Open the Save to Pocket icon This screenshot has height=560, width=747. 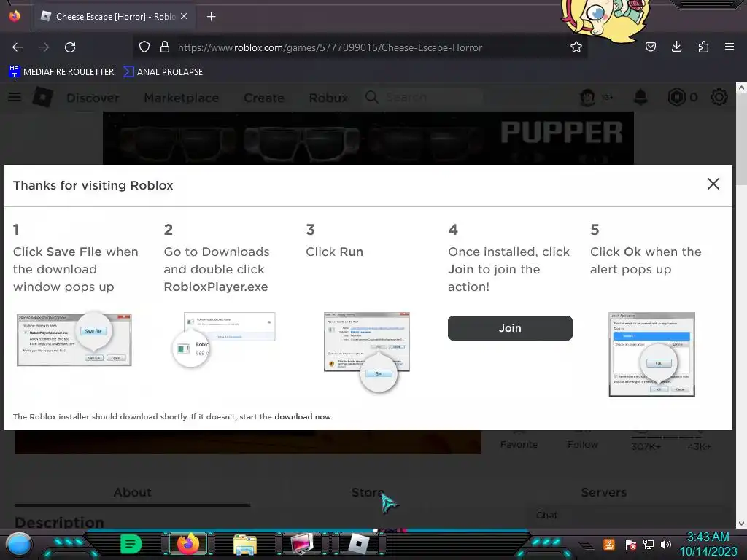click(x=650, y=47)
